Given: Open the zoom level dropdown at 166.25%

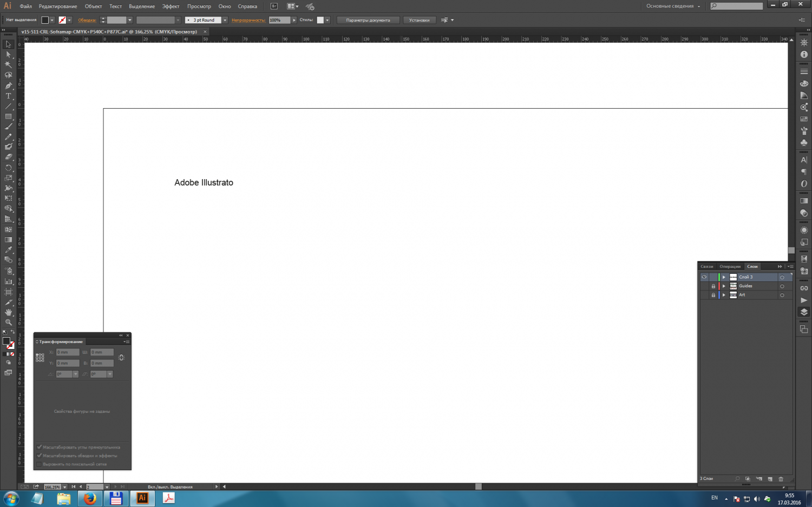Looking at the screenshot, I should point(64,487).
